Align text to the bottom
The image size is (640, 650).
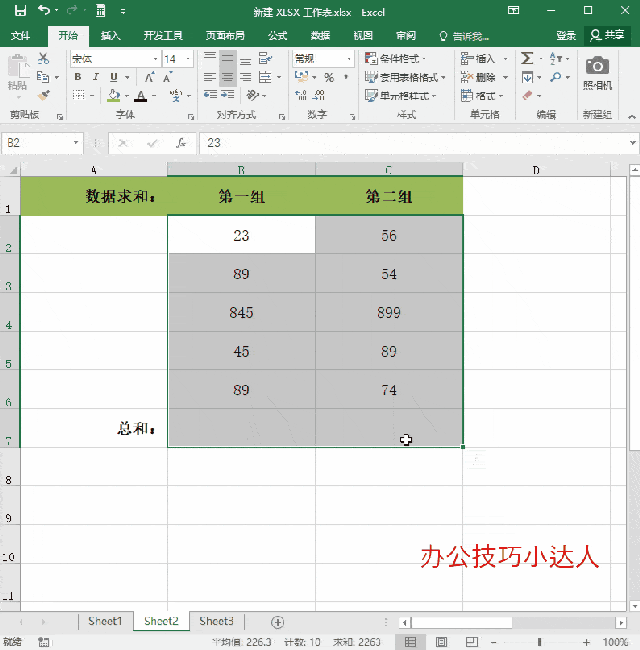[x=245, y=59]
